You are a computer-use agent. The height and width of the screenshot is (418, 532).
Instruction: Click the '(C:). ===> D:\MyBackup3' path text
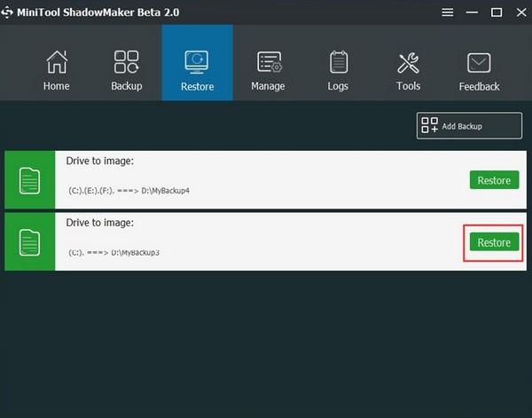[113, 253]
